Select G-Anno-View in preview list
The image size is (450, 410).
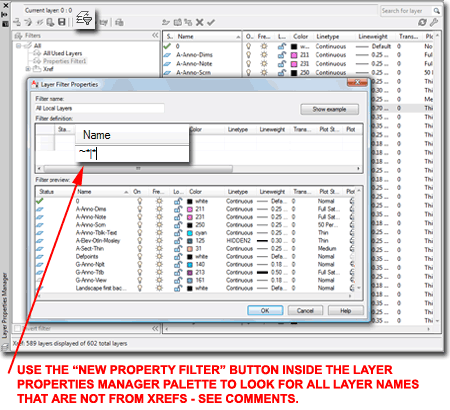click(91, 280)
